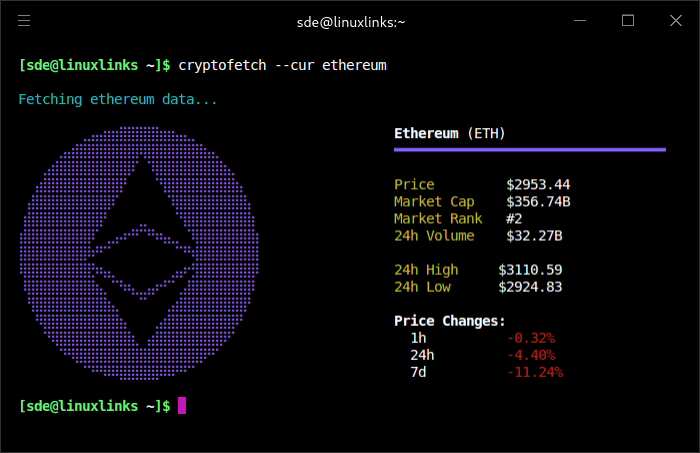Click the first [sde@linuxlinks ~]$ prompt
The height and width of the screenshot is (453, 700).
[x=95, y=65]
